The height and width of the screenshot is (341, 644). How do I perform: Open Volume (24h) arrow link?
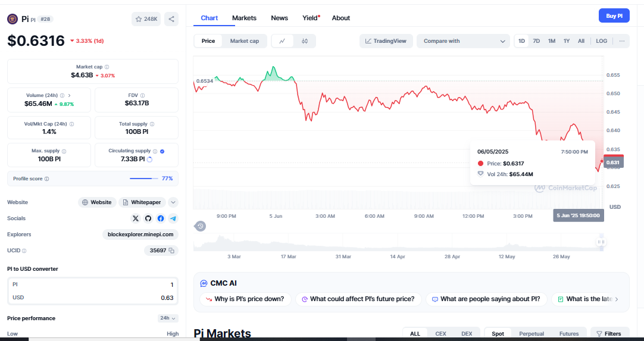70,95
